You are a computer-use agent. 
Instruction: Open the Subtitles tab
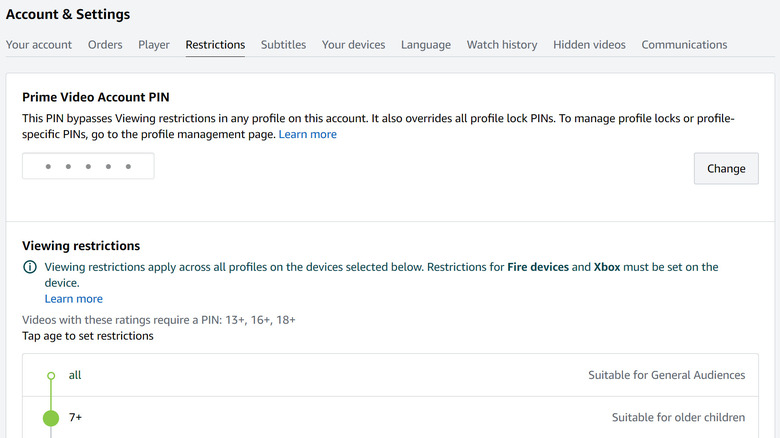(283, 45)
